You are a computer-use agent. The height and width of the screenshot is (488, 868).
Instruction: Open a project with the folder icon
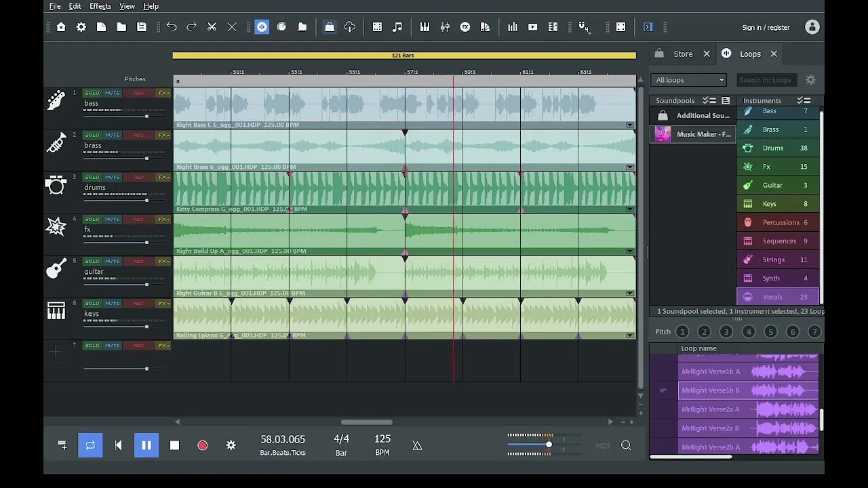point(121,27)
